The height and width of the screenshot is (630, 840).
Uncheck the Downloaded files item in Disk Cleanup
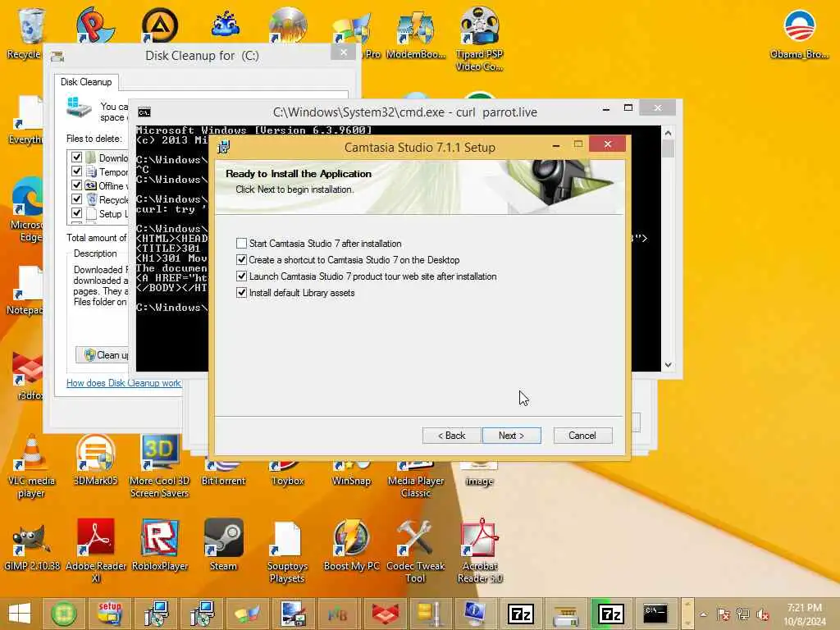76,157
